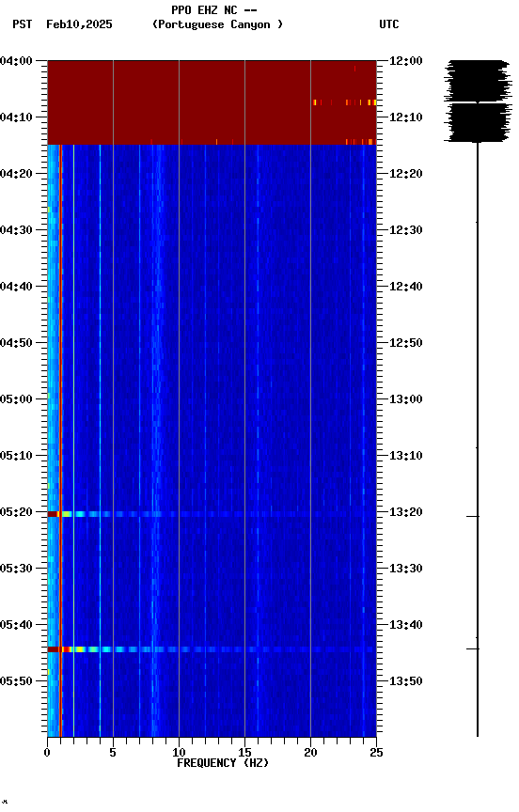Click the '5' frequency axis tick label
Viewport: 519px width, 812px height.
pyautogui.click(x=113, y=753)
